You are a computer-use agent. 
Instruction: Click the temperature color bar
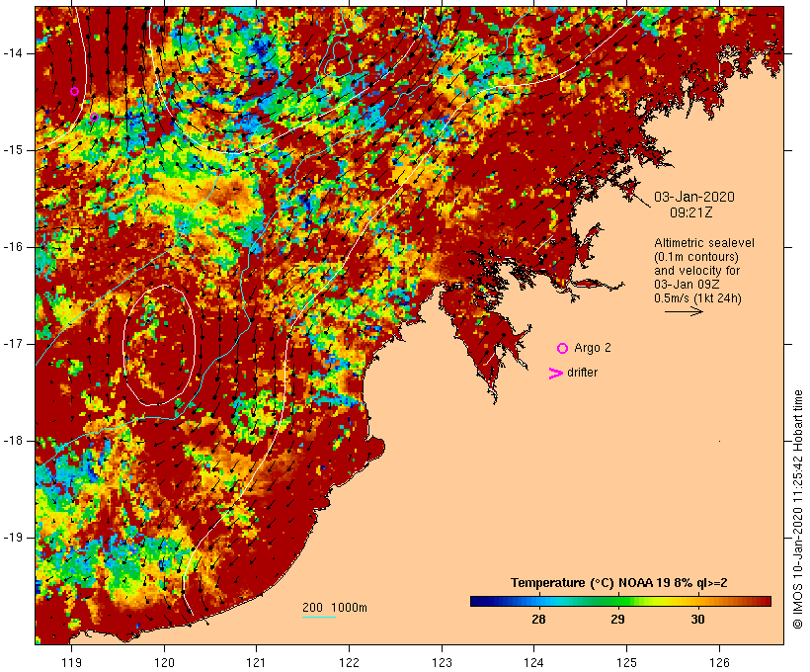[620, 601]
